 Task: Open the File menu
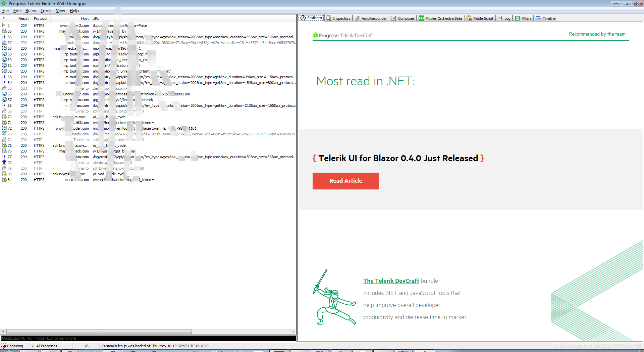[5, 11]
